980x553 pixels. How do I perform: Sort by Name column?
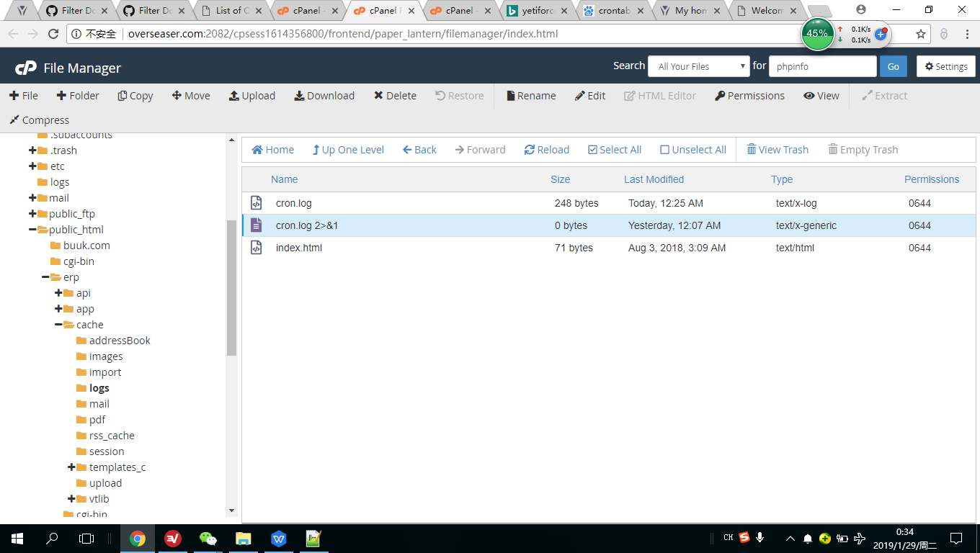click(284, 179)
